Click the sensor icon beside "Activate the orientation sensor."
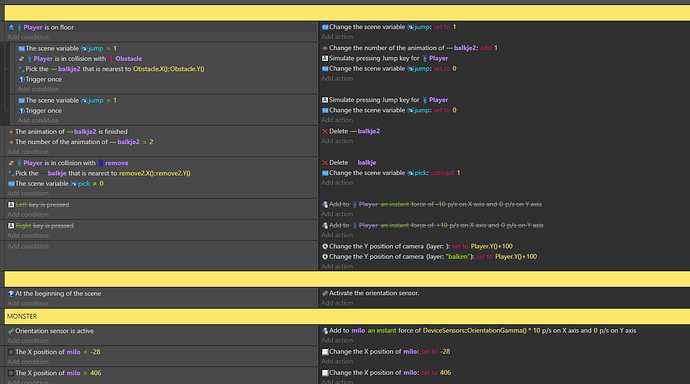690x384 pixels. (x=325, y=293)
